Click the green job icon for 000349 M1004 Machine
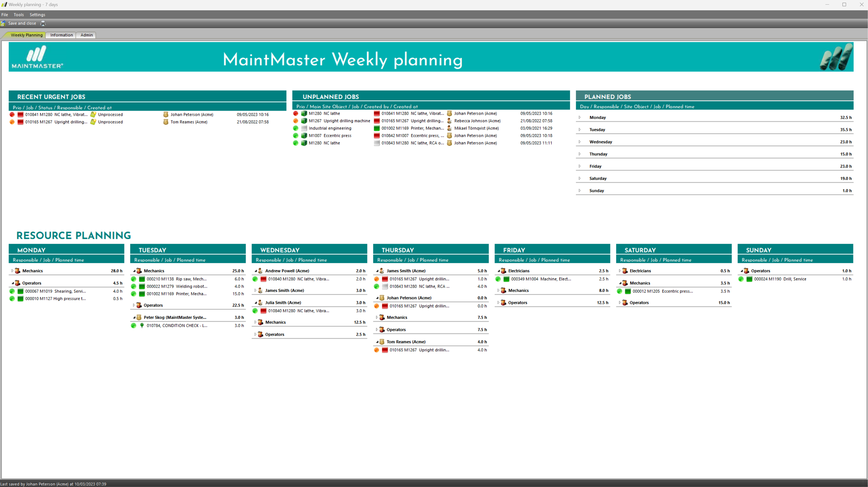 click(x=506, y=279)
